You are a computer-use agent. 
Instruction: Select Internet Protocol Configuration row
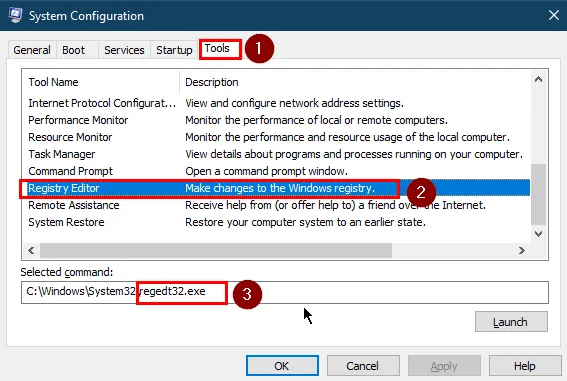276,103
